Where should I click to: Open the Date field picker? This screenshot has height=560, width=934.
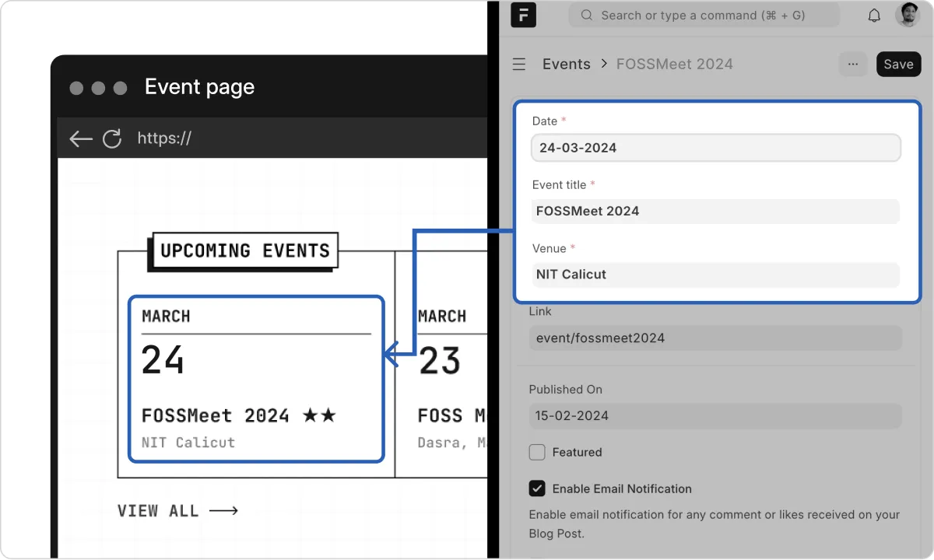[x=715, y=148]
